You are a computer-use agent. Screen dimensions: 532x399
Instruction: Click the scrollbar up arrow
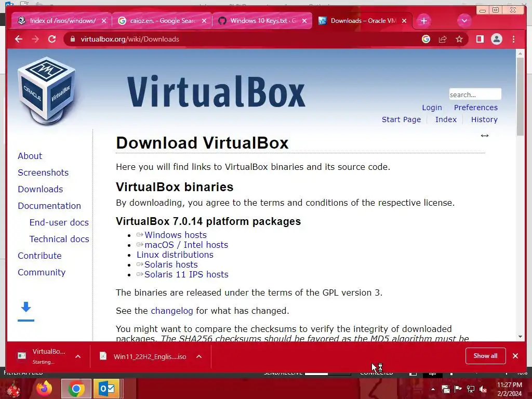coord(520,54)
